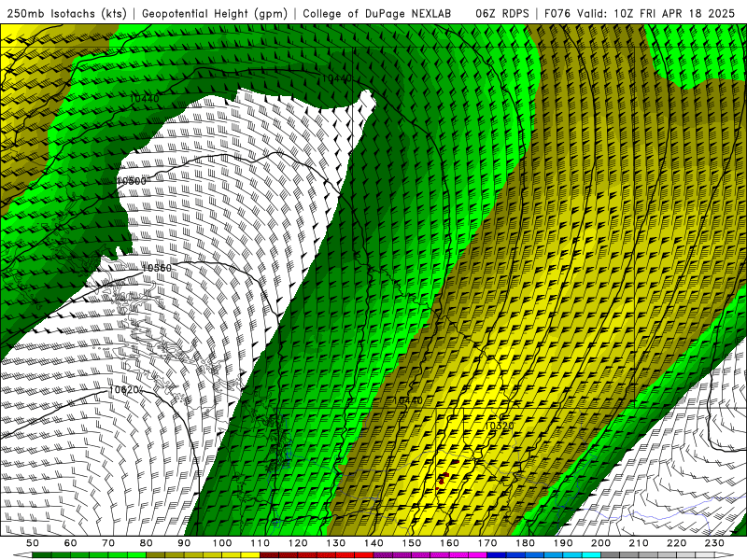Click the 120 value on the color scale
The image size is (747, 560).
click(298, 543)
